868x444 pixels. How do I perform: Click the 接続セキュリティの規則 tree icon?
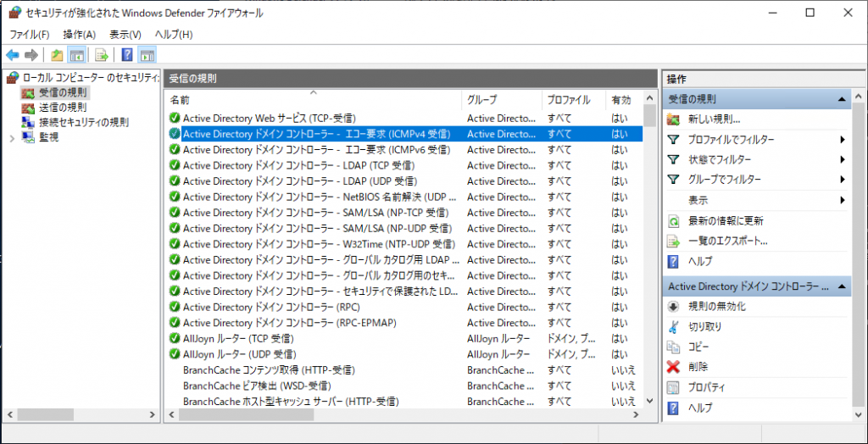coord(28,122)
